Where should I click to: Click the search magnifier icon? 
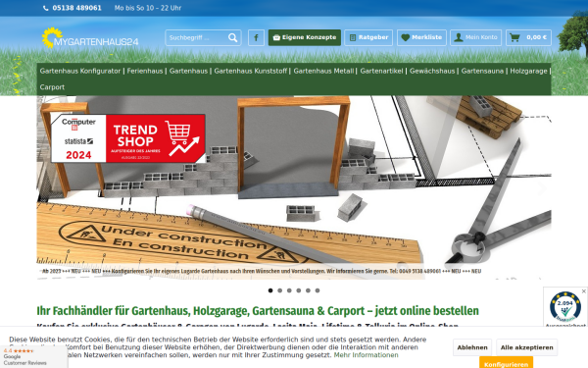click(x=233, y=37)
